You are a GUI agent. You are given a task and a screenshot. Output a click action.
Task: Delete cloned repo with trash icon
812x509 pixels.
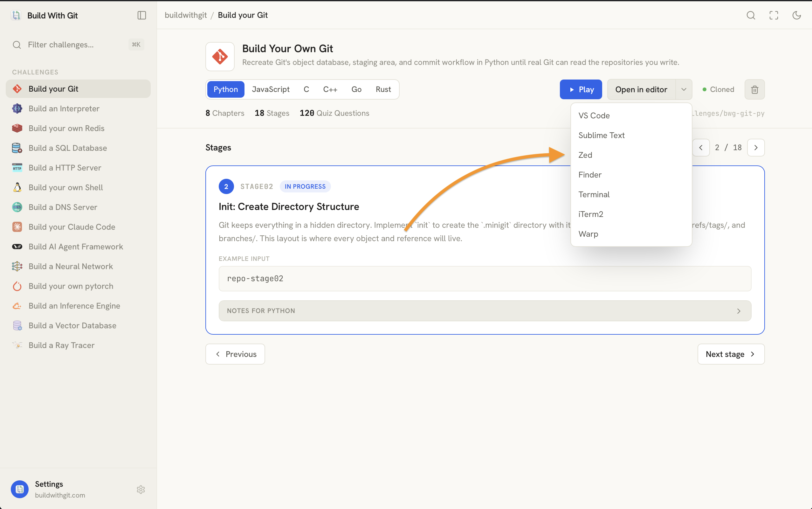click(754, 89)
